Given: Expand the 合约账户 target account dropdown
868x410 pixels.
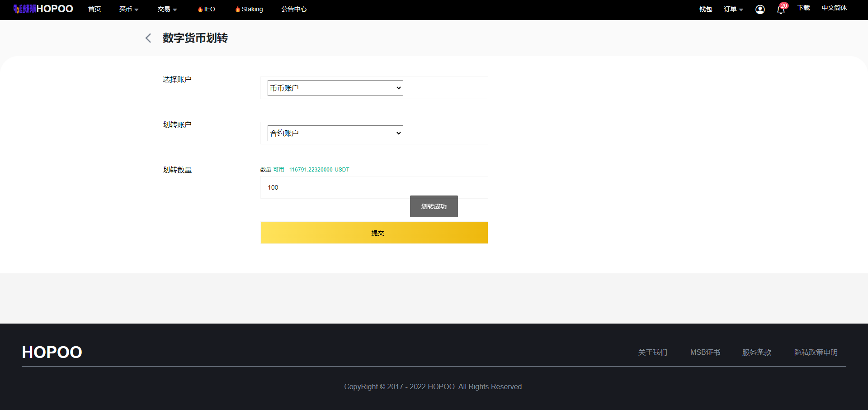Looking at the screenshot, I should click(x=335, y=133).
